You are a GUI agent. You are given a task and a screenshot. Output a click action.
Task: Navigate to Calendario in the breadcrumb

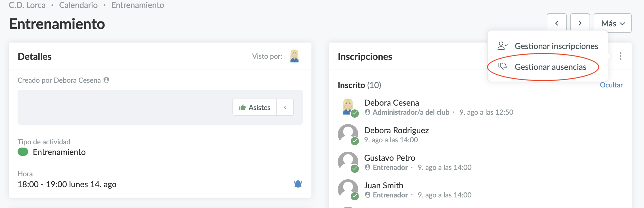(78, 5)
